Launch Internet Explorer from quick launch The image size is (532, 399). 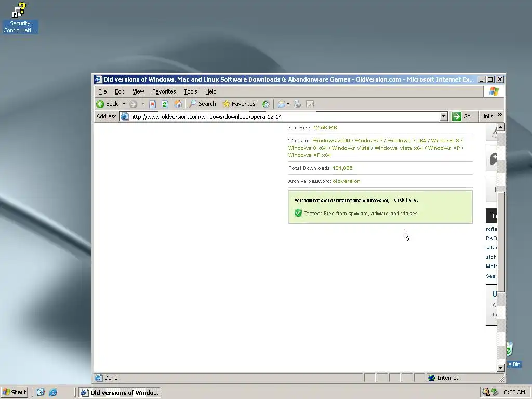pyautogui.click(x=53, y=393)
